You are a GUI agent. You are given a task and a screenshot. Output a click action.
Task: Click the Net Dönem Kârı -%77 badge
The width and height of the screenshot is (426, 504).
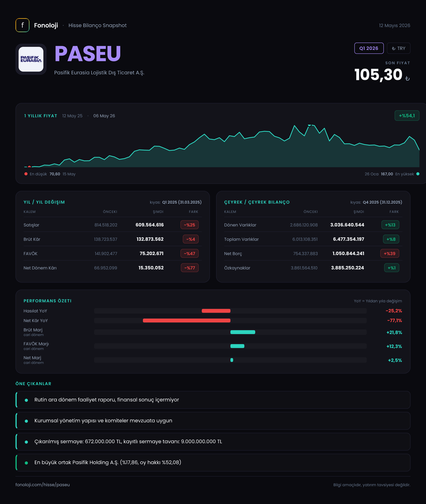coord(190,268)
